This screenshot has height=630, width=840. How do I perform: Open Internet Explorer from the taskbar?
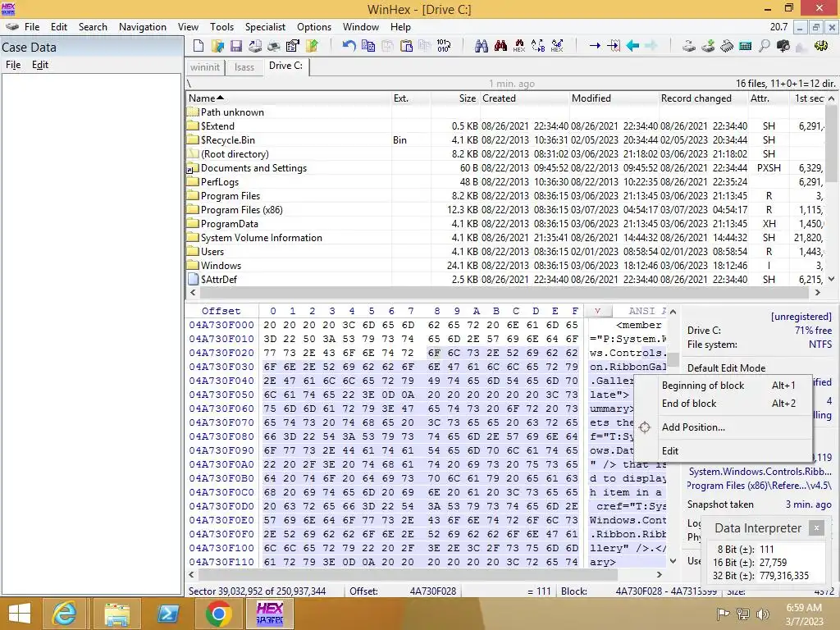click(64, 614)
